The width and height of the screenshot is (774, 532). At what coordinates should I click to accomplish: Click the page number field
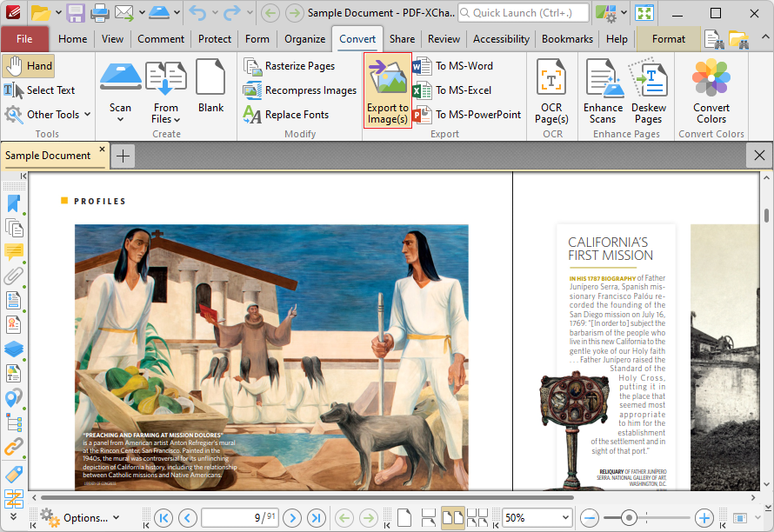(240, 518)
